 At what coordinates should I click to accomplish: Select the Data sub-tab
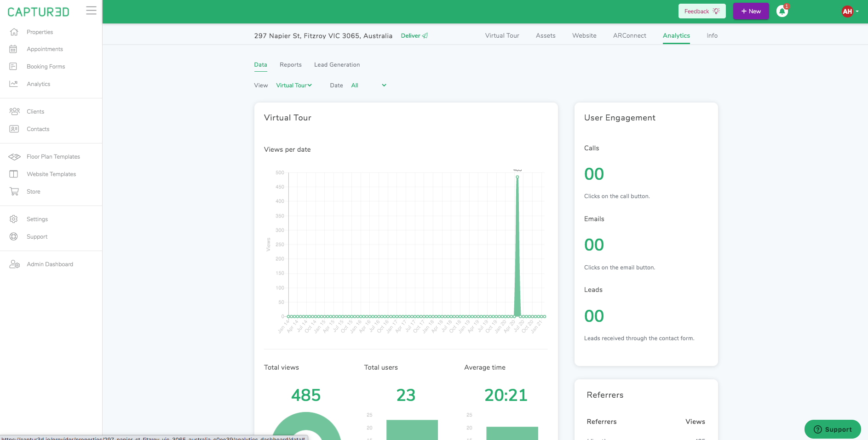[260, 65]
